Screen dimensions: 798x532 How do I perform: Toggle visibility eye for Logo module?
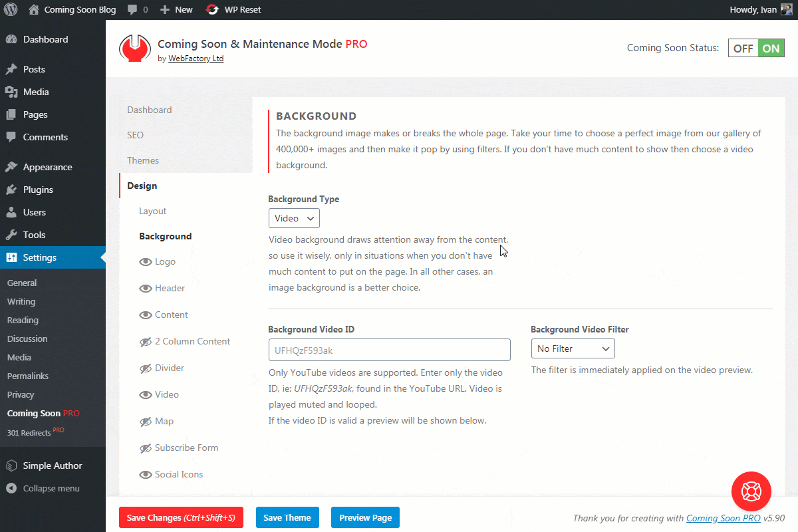146,262
